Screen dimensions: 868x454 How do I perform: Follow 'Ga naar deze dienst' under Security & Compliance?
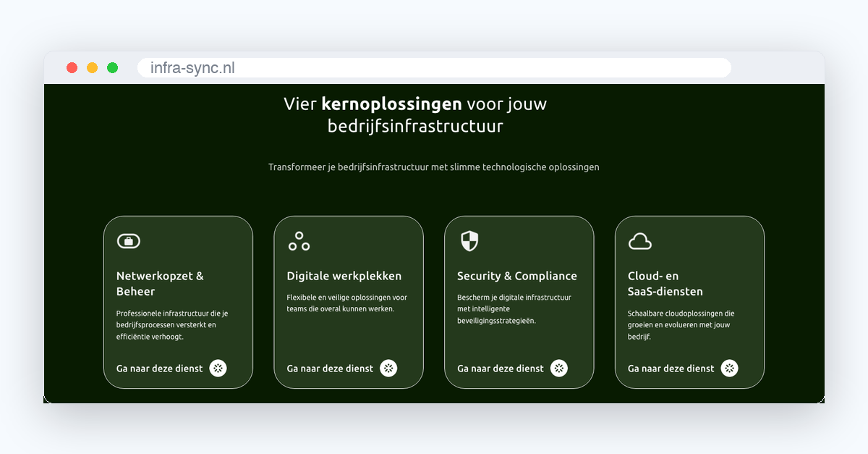click(x=501, y=369)
